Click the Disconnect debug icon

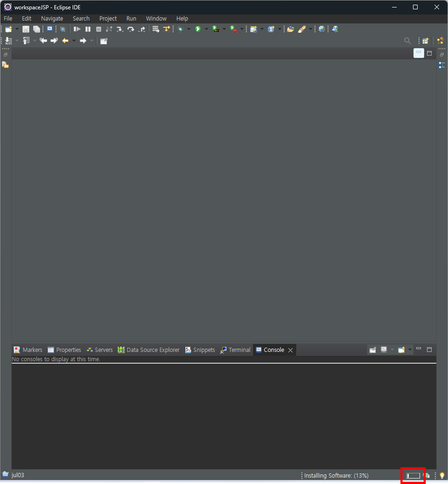pos(109,29)
